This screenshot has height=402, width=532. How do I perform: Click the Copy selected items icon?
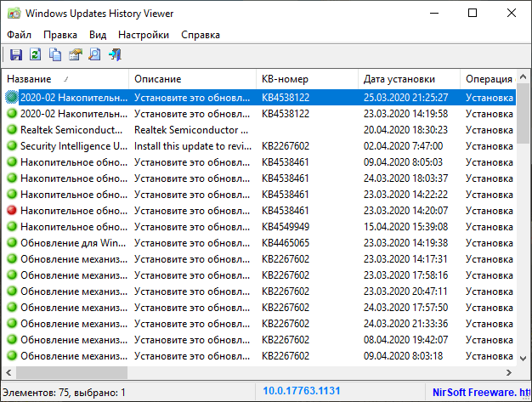[x=55, y=54]
